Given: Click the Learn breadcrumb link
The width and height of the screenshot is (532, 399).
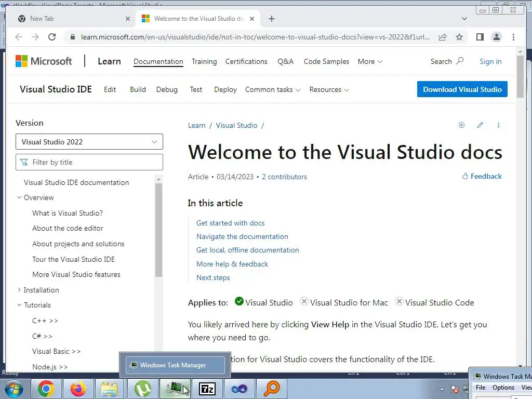Looking at the screenshot, I should point(197,125).
